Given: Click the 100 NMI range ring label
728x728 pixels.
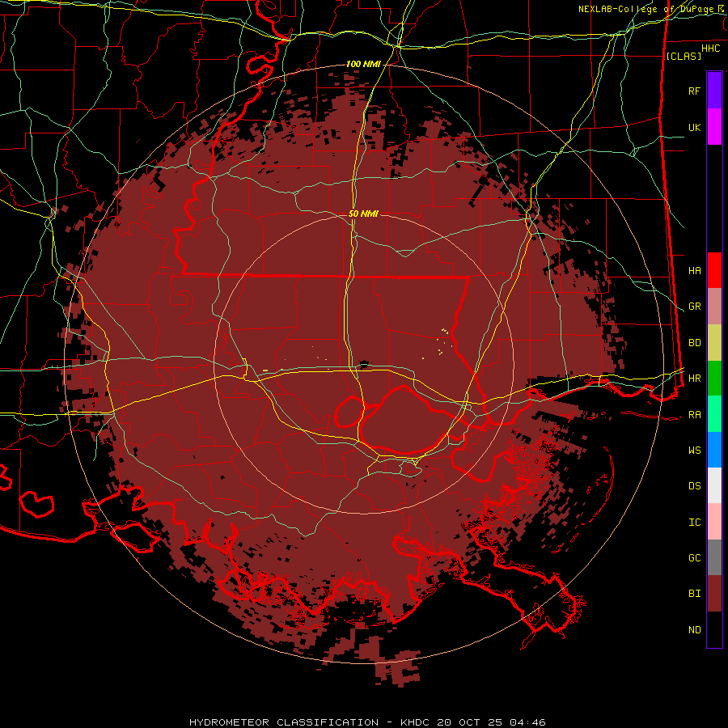Looking at the screenshot, I should coord(363,64).
